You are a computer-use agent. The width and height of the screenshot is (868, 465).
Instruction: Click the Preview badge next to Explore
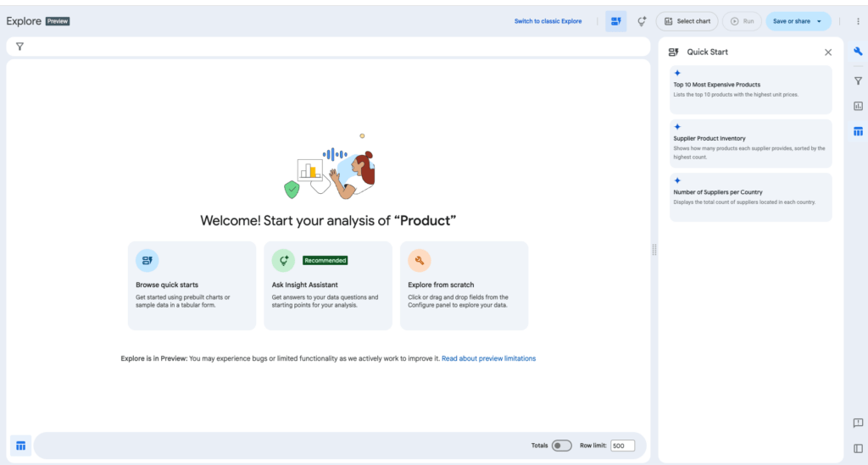pos(58,21)
